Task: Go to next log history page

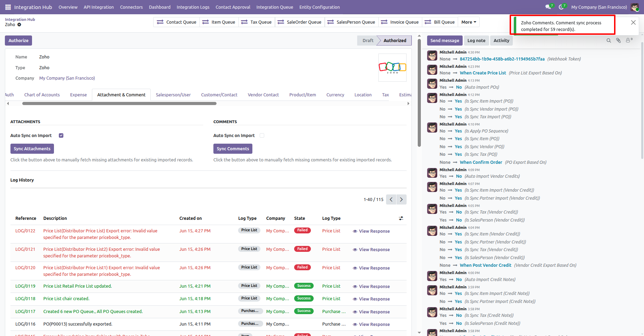Action: (401, 199)
